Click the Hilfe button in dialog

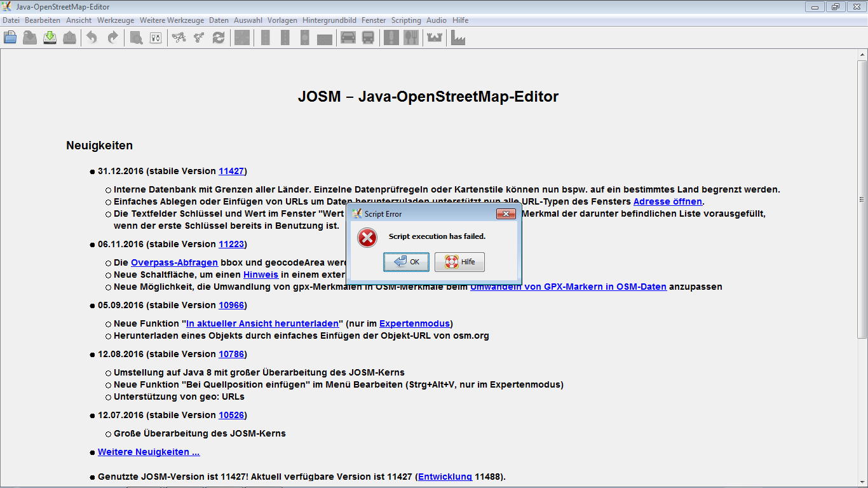click(x=459, y=262)
